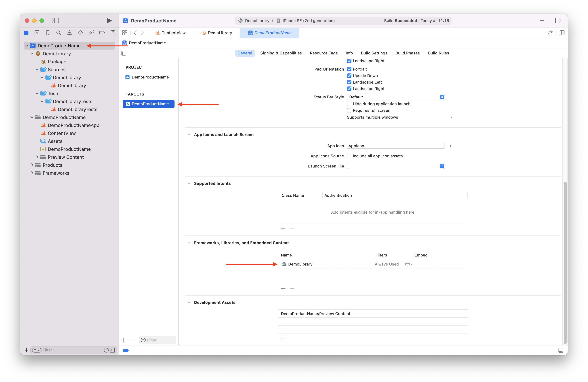Toggle the inspectors panel button
Image resolution: width=588 pixels, height=382 pixels.
point(558,20)
